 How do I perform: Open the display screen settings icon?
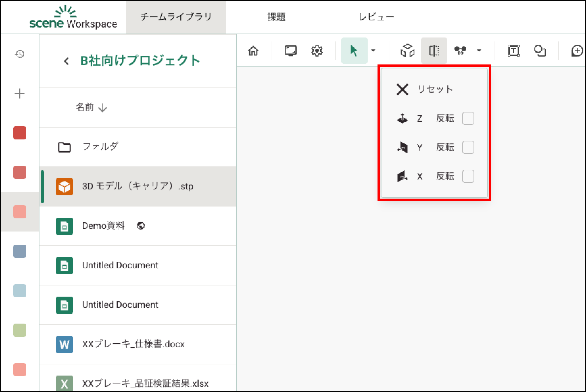coord(290,51)
